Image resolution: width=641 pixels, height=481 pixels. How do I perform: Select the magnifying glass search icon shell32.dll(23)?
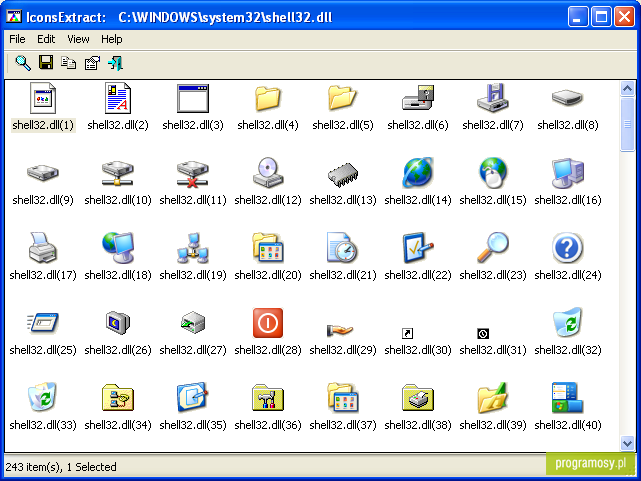click(x=493, y=247)
